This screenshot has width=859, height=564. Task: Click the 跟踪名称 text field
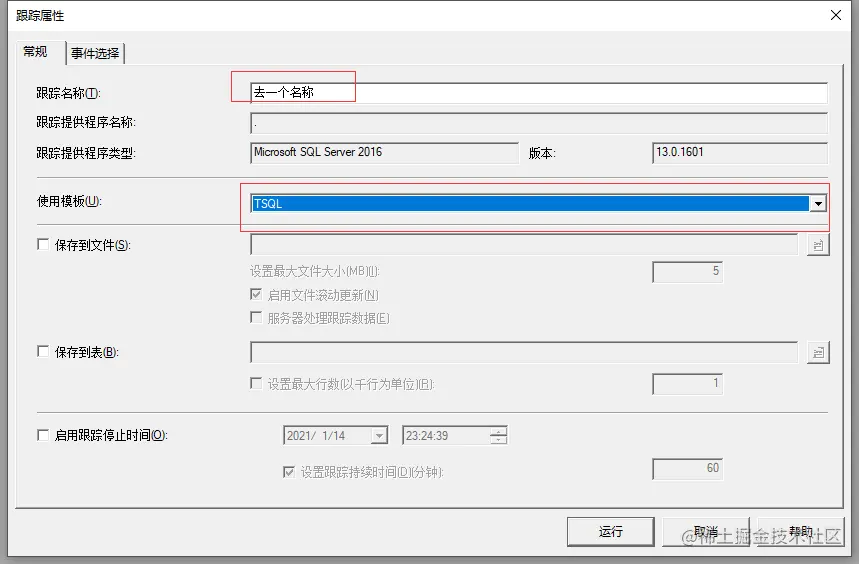click(x=539, y=93)
